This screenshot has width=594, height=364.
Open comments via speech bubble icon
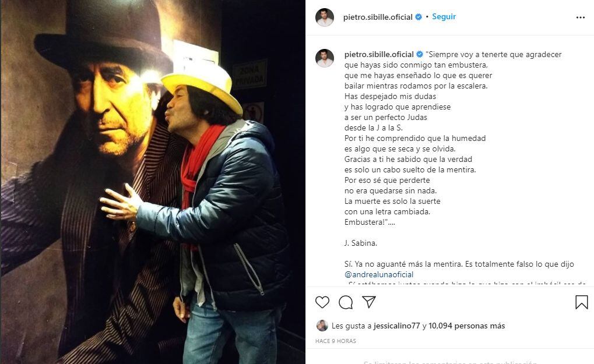point(346,302)
